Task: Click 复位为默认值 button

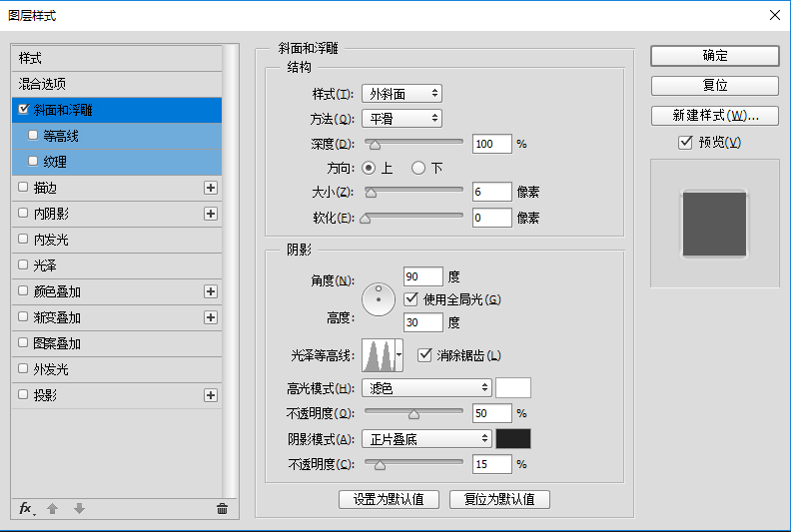Action: tap(499, 499)
